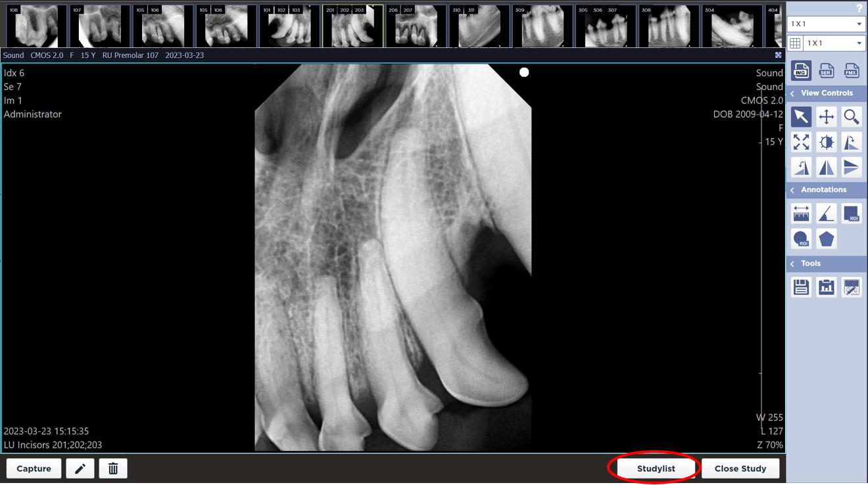Click the trash can delete icon
868x485 pixels.
(x=113, y=469)
